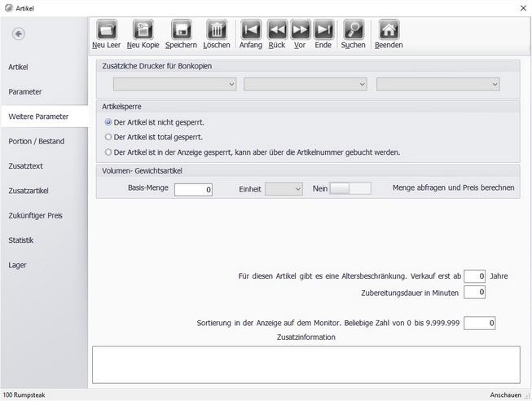
Task: Save using the Speichern disk icon
Action: pos(181,30)
